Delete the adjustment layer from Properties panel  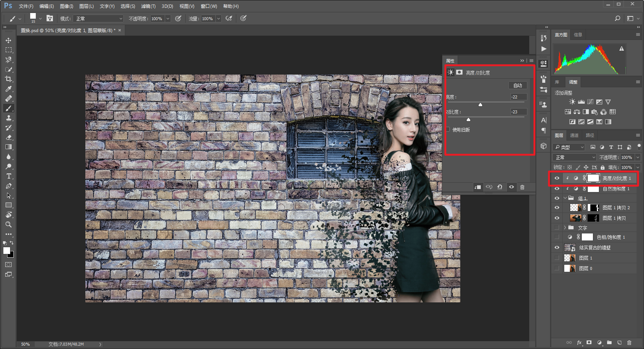(522, 187)
